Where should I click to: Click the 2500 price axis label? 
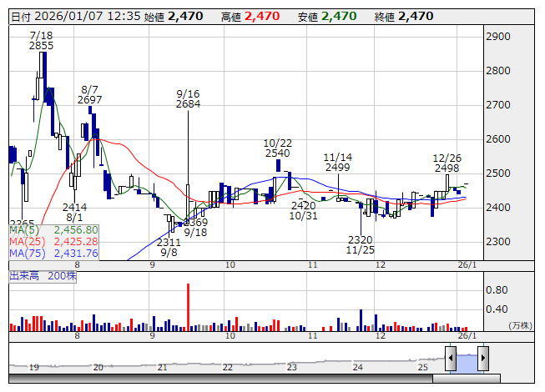(x=498, y=173)
